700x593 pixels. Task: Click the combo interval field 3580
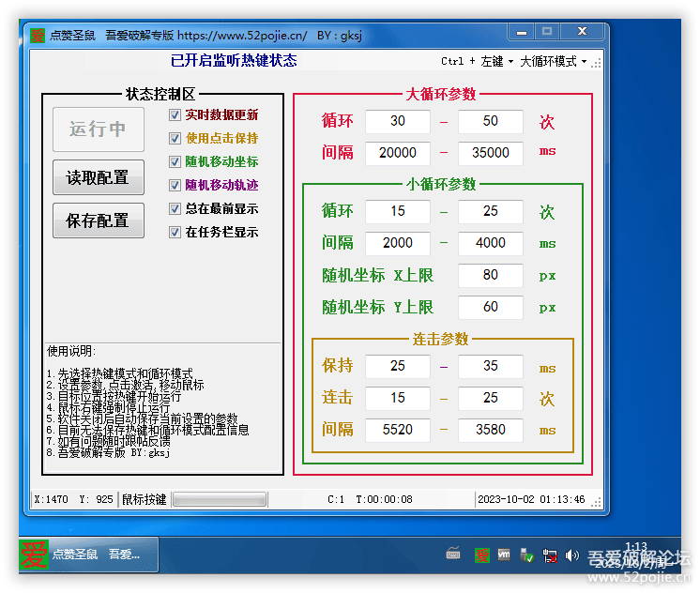(490, 430)
